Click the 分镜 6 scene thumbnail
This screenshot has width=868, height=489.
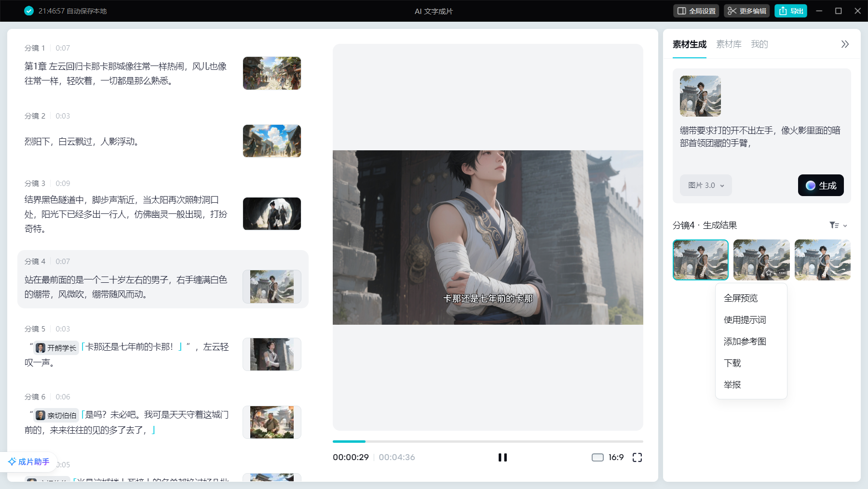click(272, 422)
